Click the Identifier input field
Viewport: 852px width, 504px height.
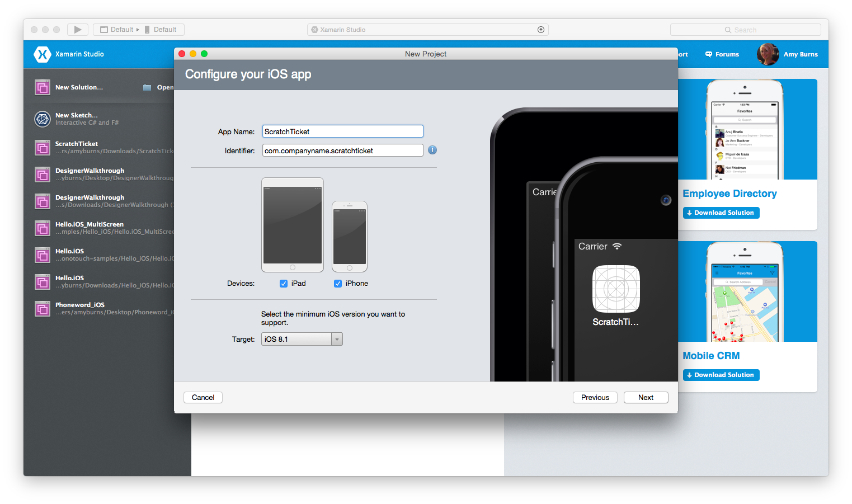343,150
